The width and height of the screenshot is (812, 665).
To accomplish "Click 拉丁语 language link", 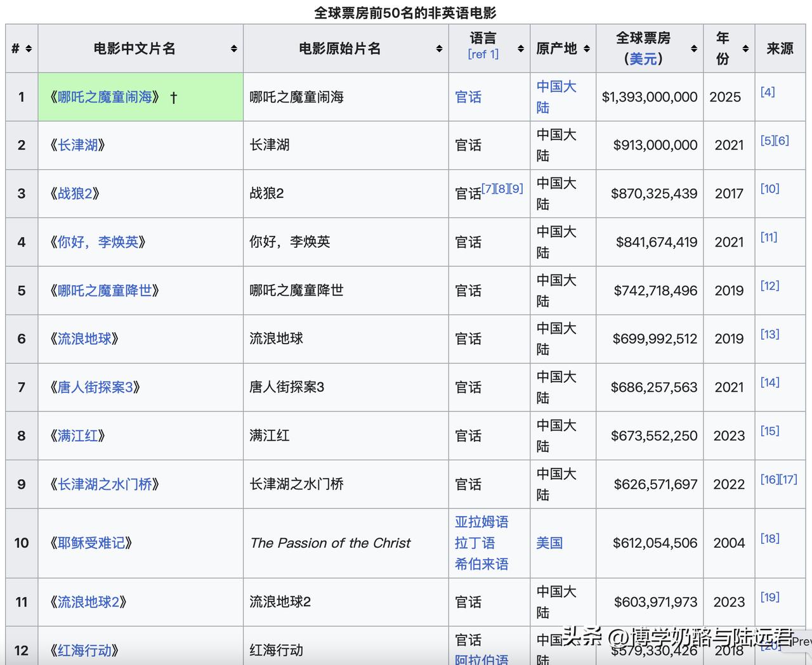I will pos(475,543).
